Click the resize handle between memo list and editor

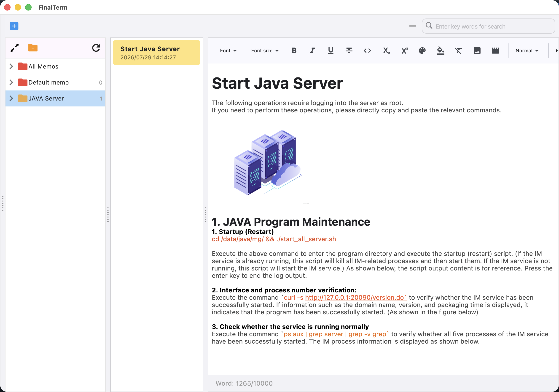(x=205, y=215)
